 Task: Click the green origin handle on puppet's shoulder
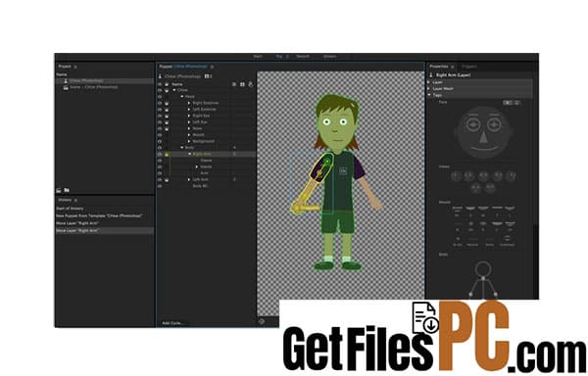(327, 162)
